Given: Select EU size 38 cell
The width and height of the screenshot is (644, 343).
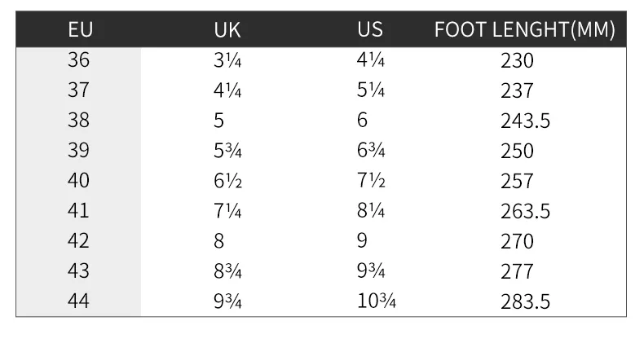Looking at the screenshot, I should point(79,121).
